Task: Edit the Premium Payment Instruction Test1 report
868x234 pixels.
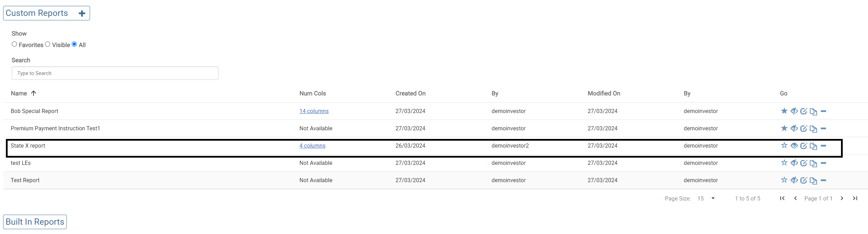Action: 804,129
